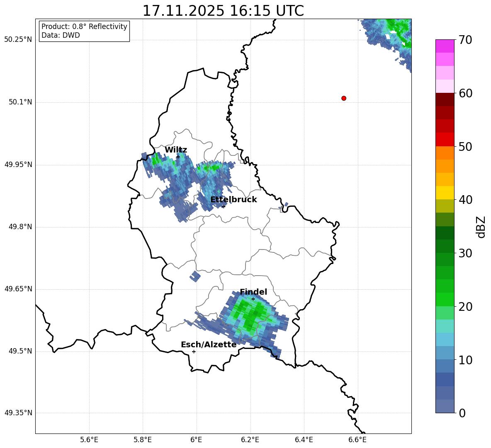The height and width of the screenshot is (448, 491).
Task: Click the 50.1°N latitude label
Action: [20, 102]
